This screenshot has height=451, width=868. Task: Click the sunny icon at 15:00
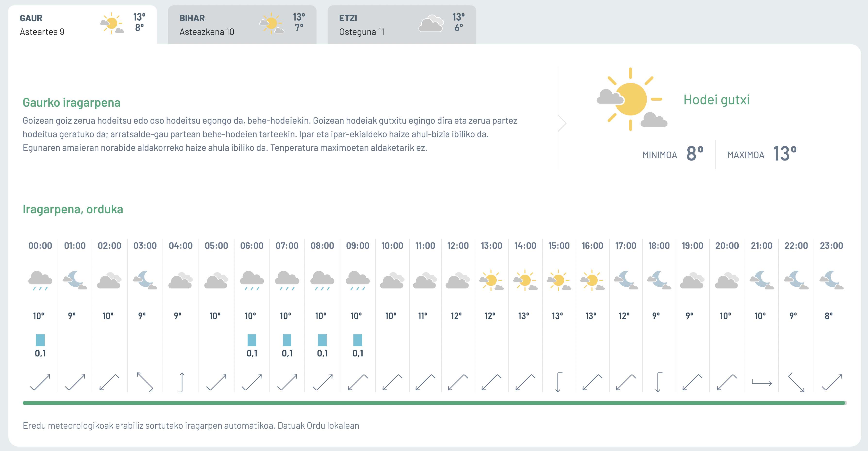559,280
